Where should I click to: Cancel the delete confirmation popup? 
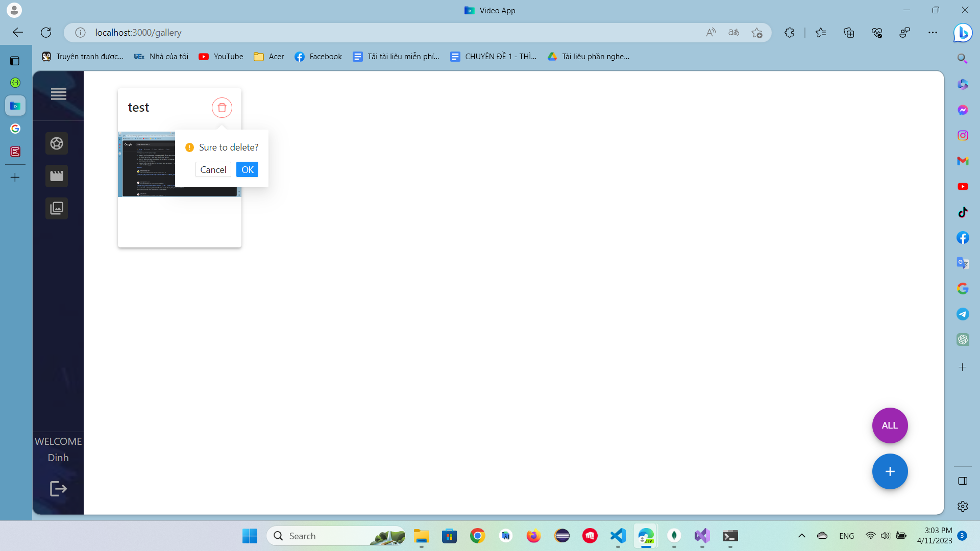pyautogui.click(x=213, y=169)
